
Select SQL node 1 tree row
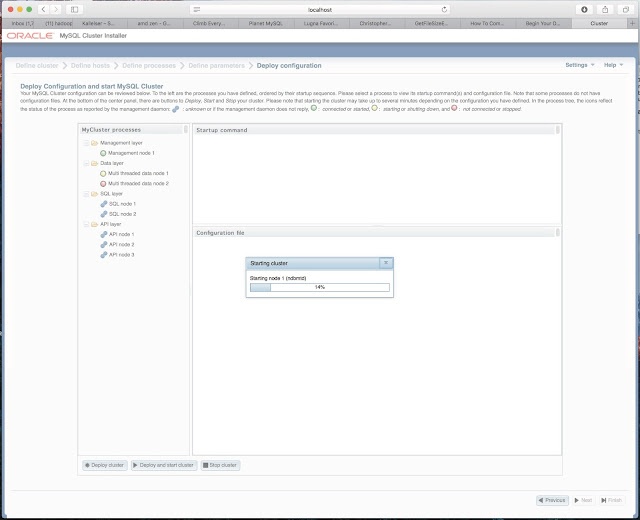pyautogui.click(x=122, y=204)
